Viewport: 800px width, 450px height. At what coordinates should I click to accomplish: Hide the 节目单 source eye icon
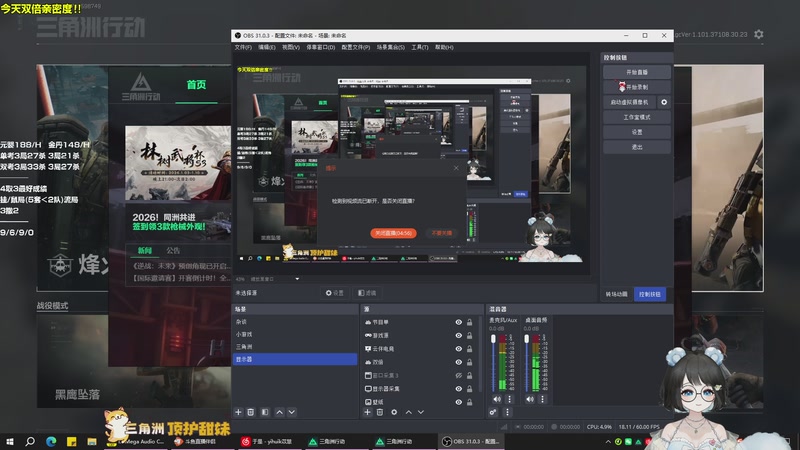point(459,322)
